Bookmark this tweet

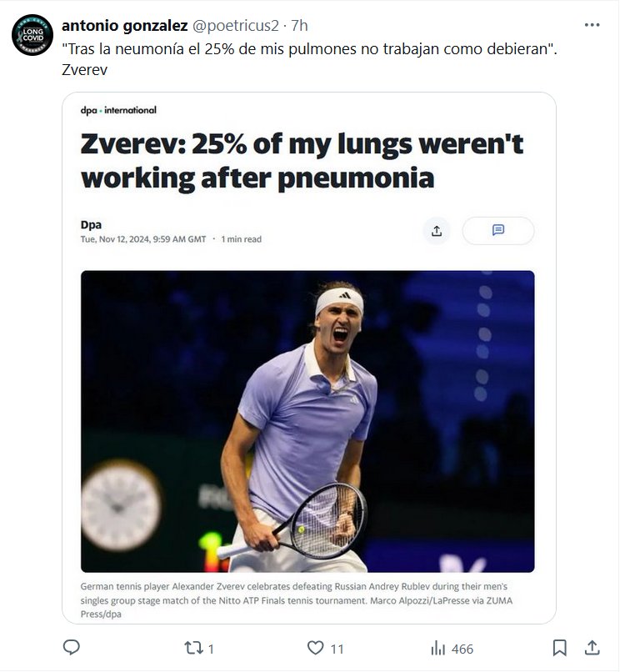tap(560, 648)
